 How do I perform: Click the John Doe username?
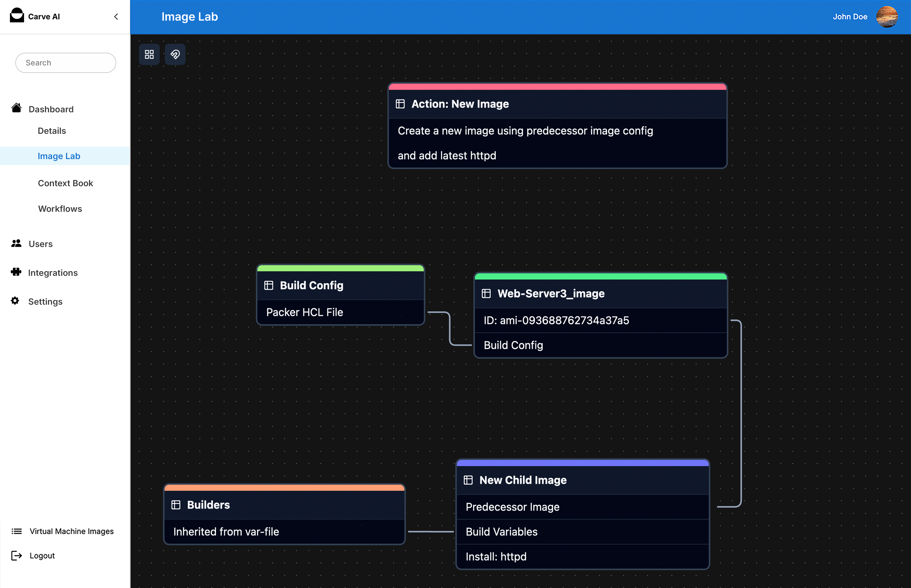tap(850, 17)
